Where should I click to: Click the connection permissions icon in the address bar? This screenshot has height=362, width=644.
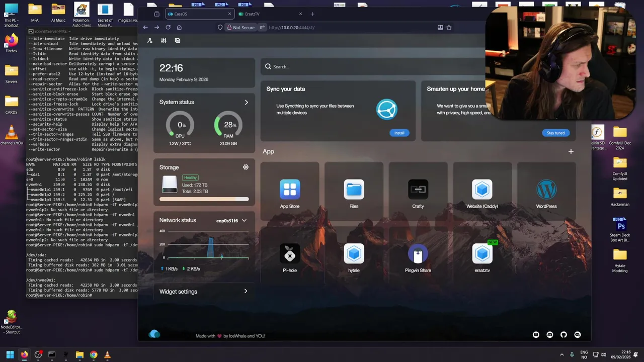tap(262, 27)
